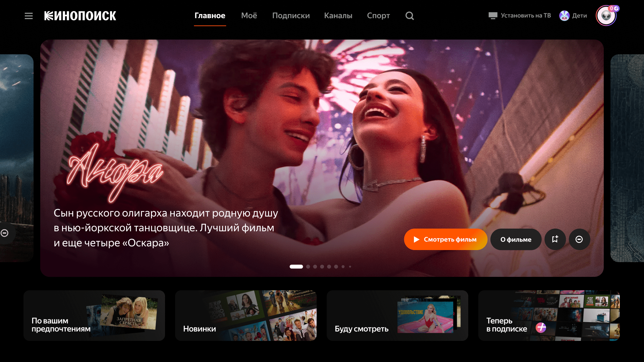Click the install on TV icon
The height and width of the screenshot is (362, 644).
[493, 15]
